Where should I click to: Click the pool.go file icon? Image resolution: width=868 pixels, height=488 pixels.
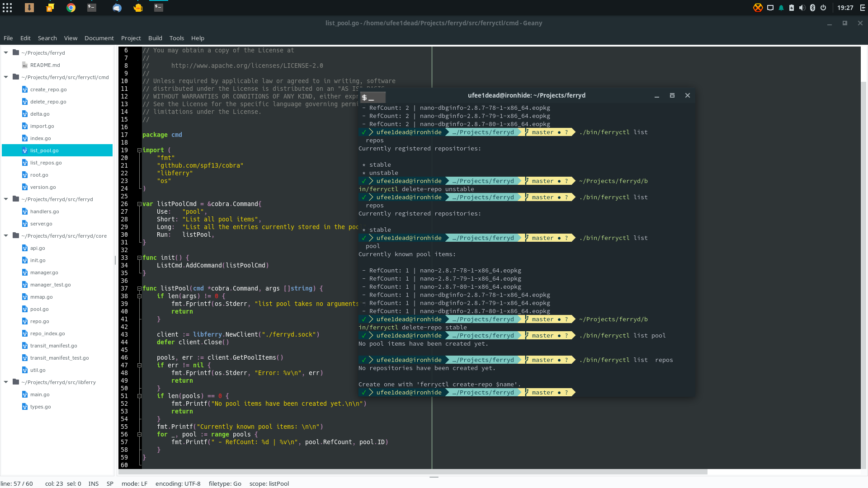(x=25, y=309)
